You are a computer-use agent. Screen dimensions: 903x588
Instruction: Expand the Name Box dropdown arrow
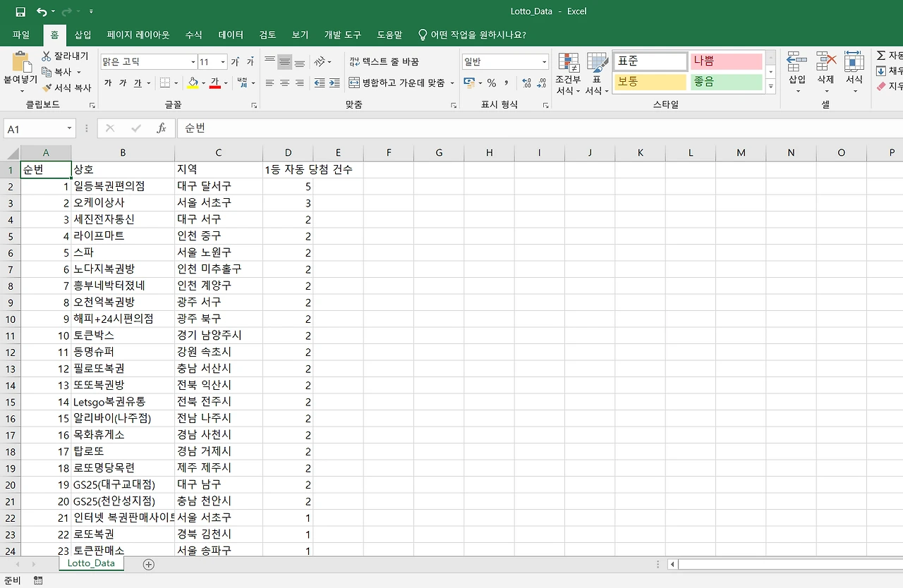click(x=69, y=128)
